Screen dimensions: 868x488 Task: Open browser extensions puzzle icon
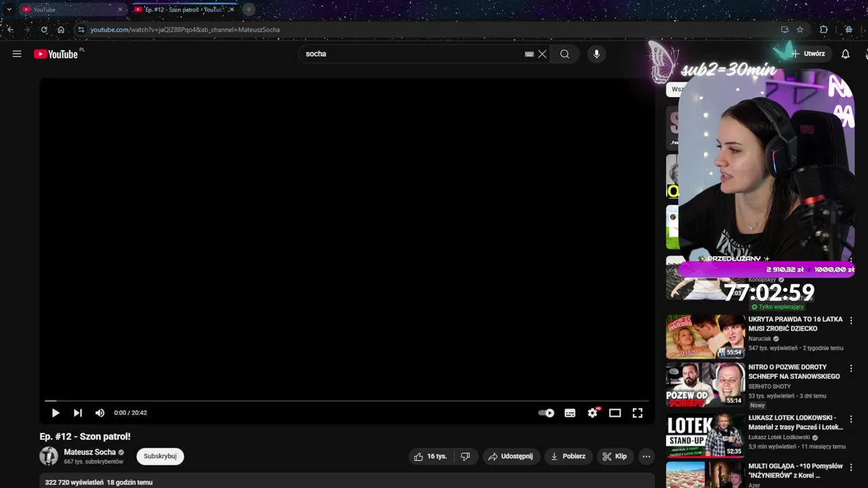click(x=824, y=30)
